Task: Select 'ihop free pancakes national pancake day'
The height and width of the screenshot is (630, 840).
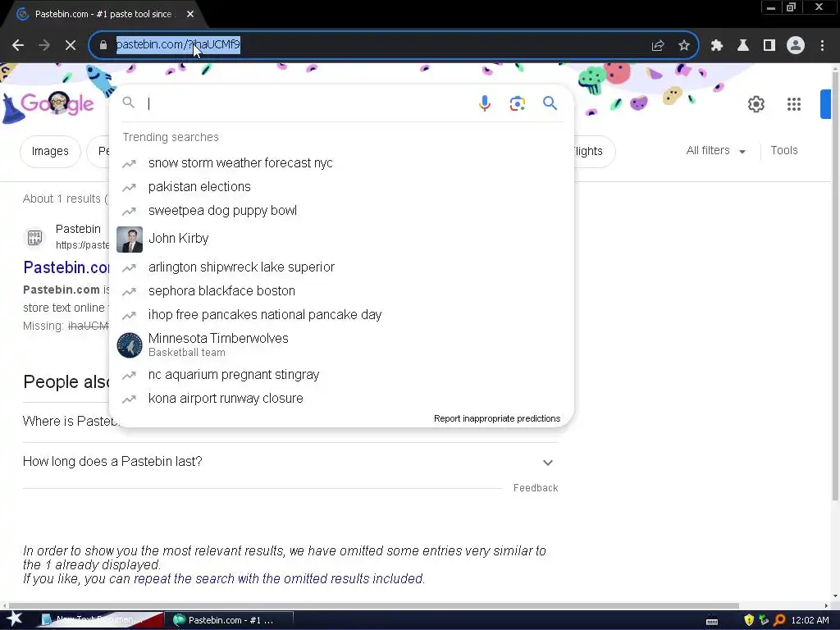Action: 341,314
